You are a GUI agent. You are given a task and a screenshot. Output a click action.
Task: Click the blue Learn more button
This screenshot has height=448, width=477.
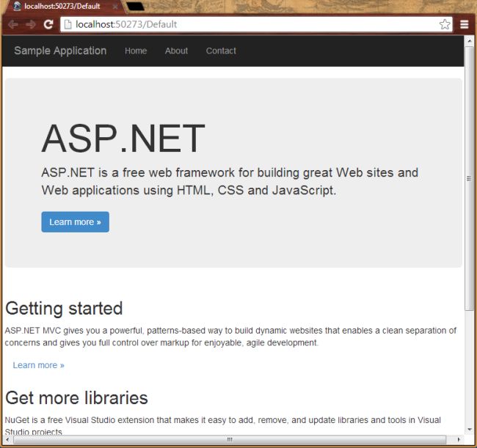click(75, 222)
